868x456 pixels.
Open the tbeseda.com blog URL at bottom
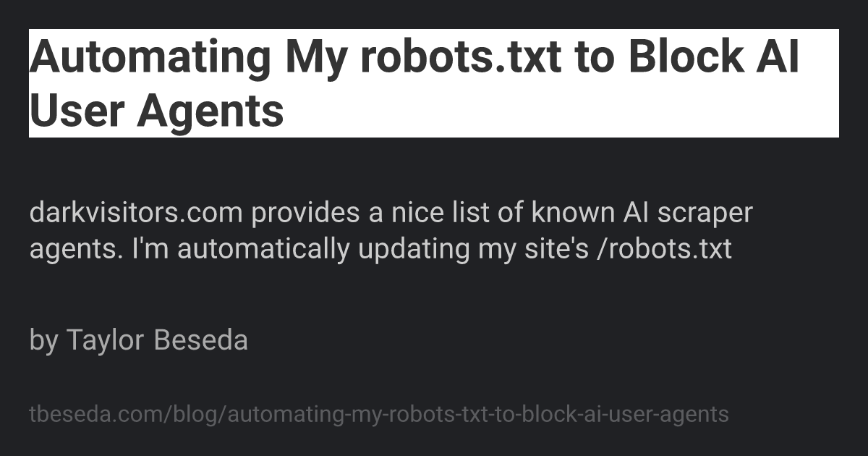(x=378, y=415)
